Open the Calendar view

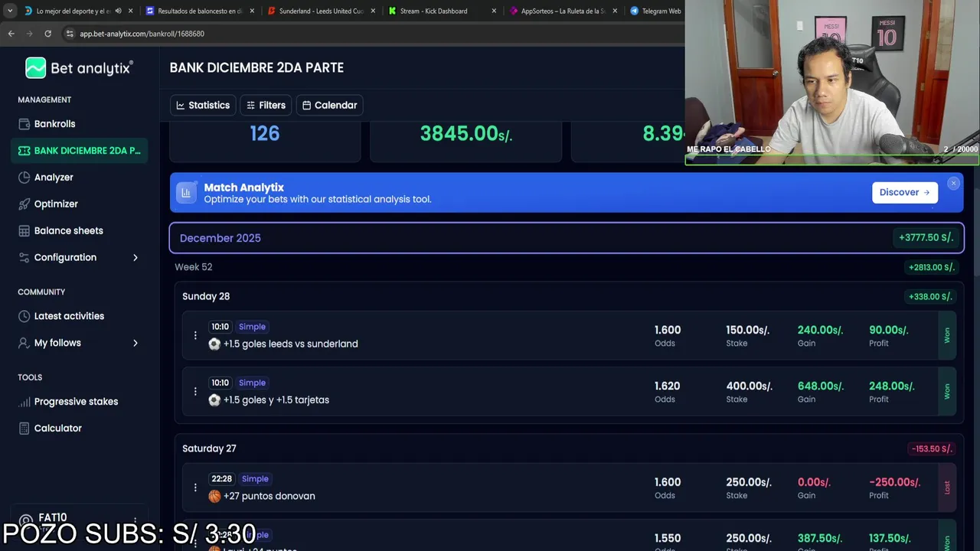tap(329, 106)
